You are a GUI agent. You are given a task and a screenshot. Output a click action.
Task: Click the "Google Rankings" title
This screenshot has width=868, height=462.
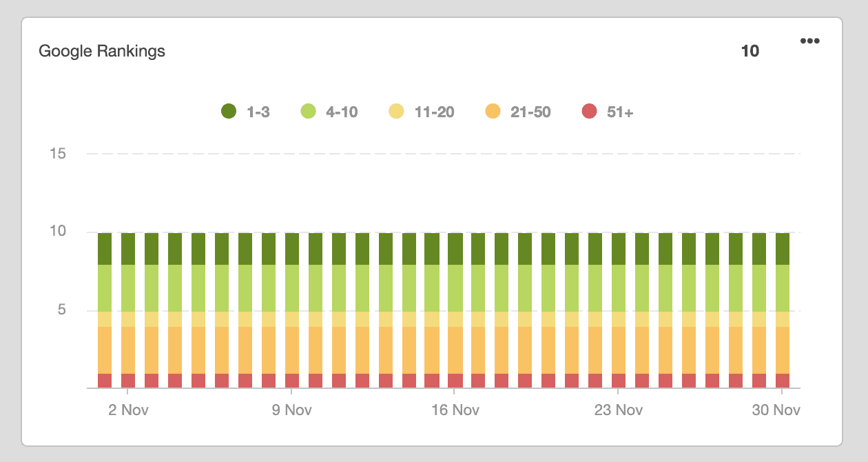[x=103, y=51]
